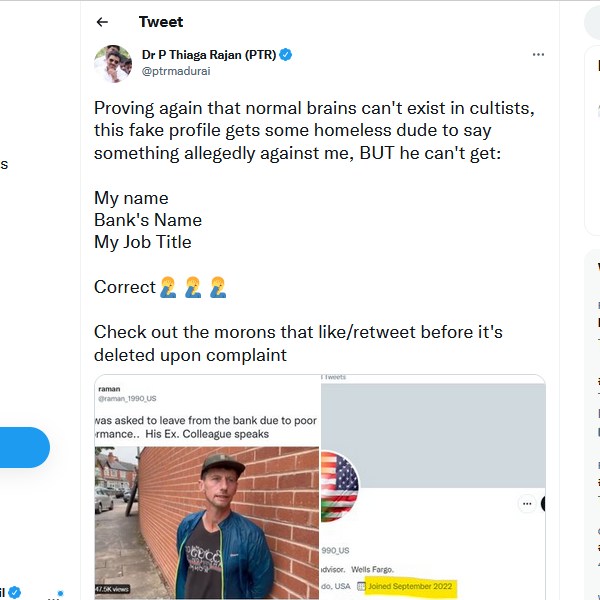
Task: Click the blue verified badge beside PTR's name
Action: point(286,54)
